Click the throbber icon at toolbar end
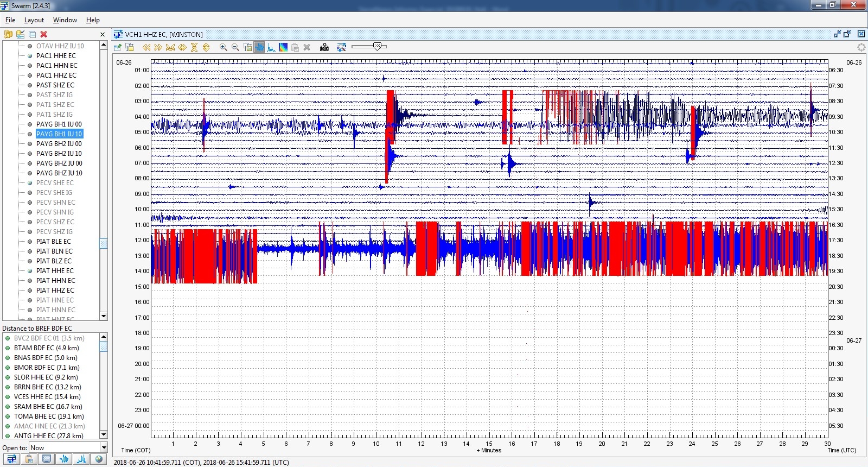Image resolution: width=868 pixels, height=467 pixels. click(x=861, y=47)
